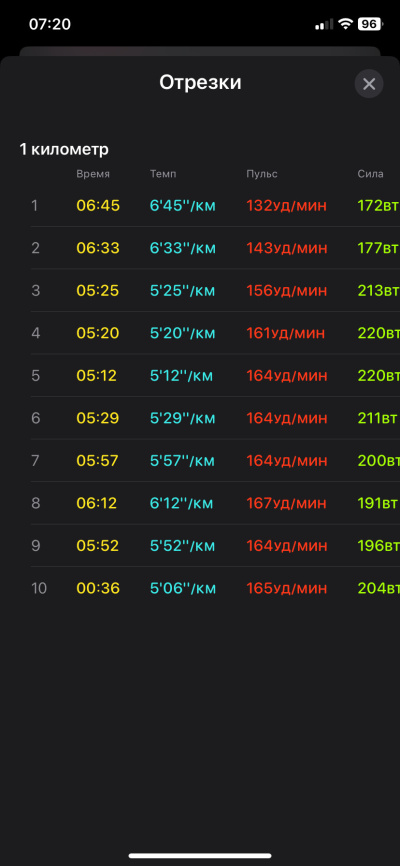Select split 10 time 00:36
The image size is (400, 866).
click(x=98, y=588)
